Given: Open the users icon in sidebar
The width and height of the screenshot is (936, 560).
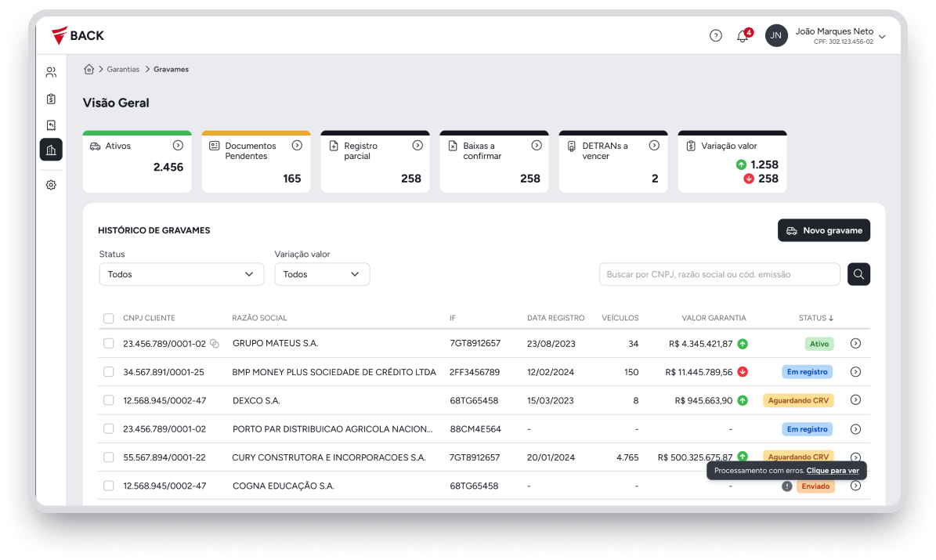Looking at the screenshot, I should point(52,72).
